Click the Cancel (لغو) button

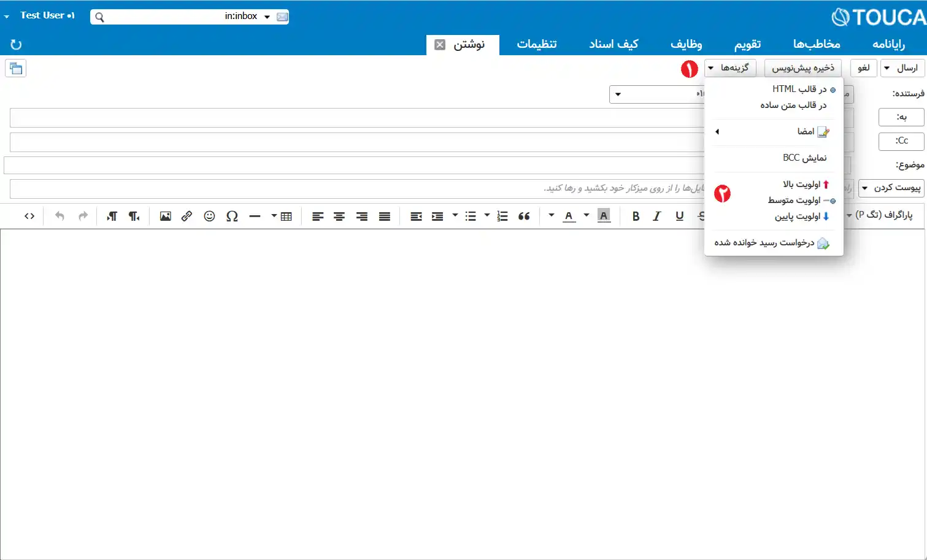(x=863, y=68)
